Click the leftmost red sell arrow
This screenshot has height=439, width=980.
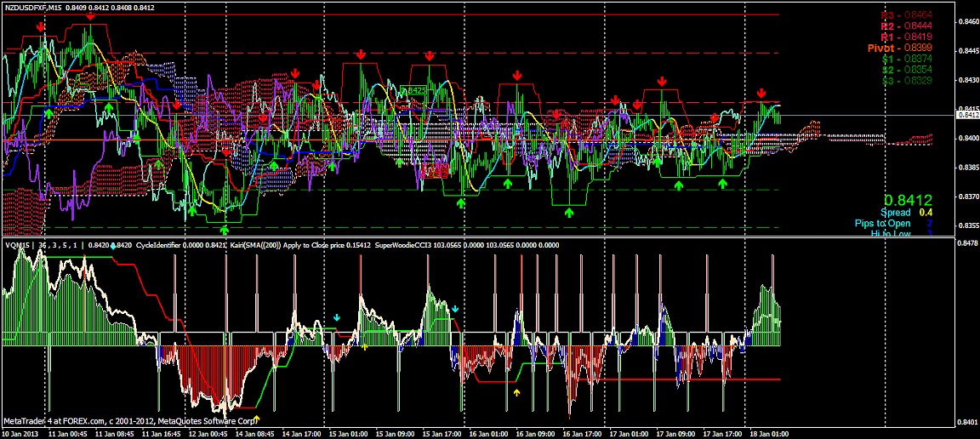point(41,28)
